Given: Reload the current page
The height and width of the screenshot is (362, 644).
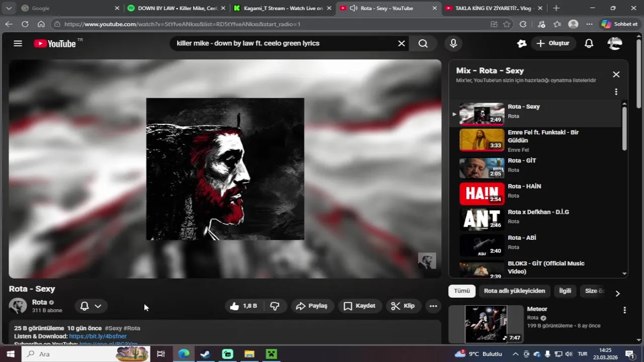Looking at the screenshot, I should (x=25, y=24).
